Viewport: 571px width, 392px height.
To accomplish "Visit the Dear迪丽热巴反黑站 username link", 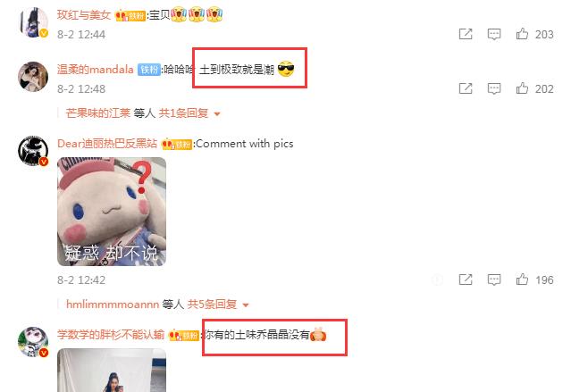I will click(x=107, y=144).
